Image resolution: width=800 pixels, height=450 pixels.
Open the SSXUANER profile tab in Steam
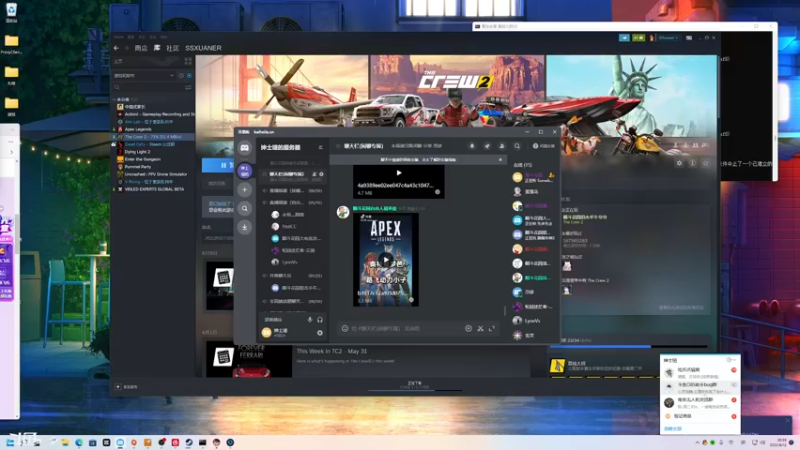click(203, 48)
